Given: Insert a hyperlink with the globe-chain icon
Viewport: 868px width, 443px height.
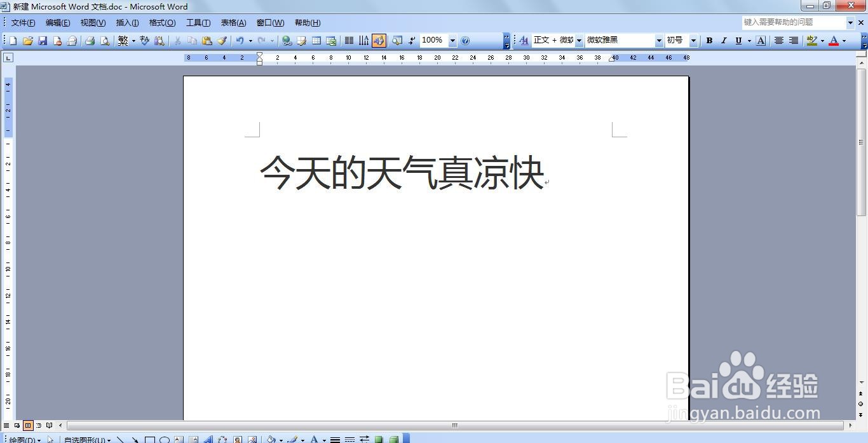Looking at the screenshot, I should 287,41.
